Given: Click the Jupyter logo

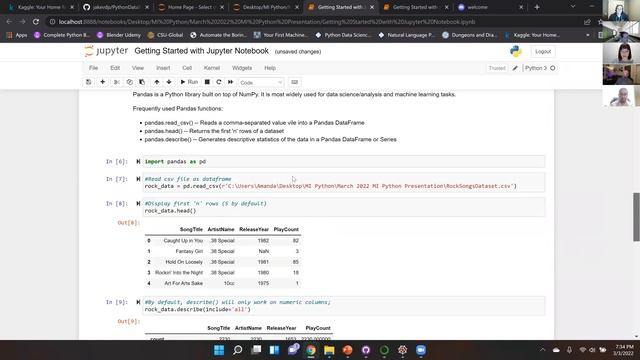Looking at the screenshot, I should 106,51.
